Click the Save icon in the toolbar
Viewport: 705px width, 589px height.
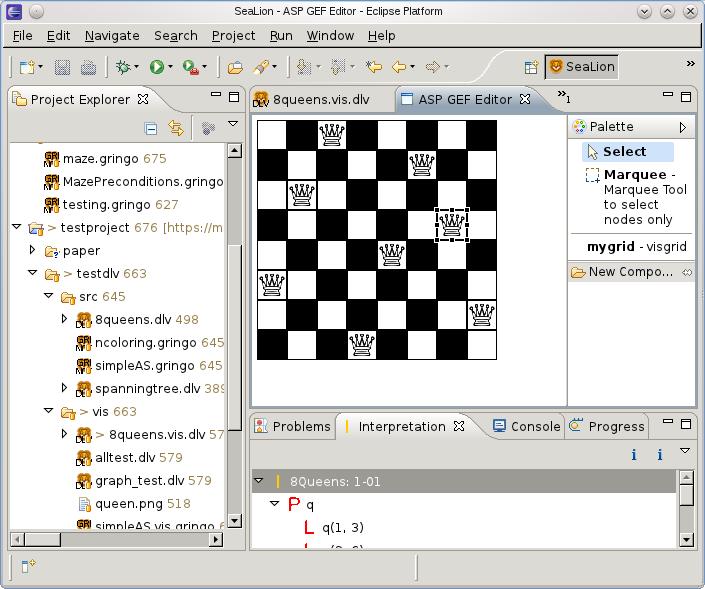(62, 68)
